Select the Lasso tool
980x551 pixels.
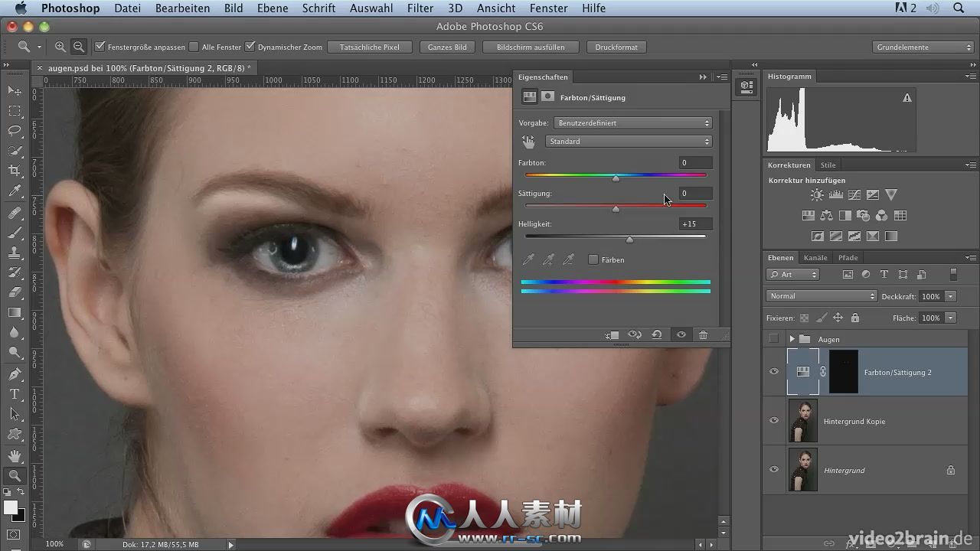click(x=15, y=131)
